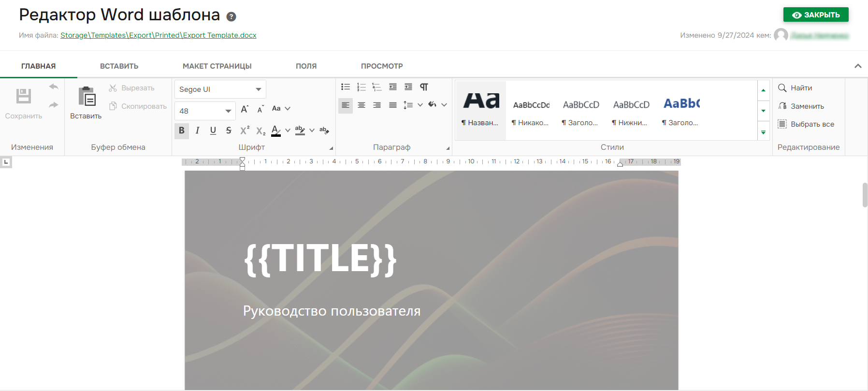Expand the Параграф dialog launcher
This screenshot has width=868, height=391.
click(x=448, y=148)
